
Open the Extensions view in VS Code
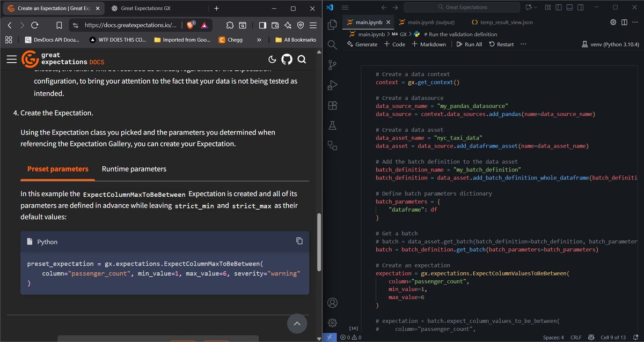pyautogui.click(x=332, y=105)
